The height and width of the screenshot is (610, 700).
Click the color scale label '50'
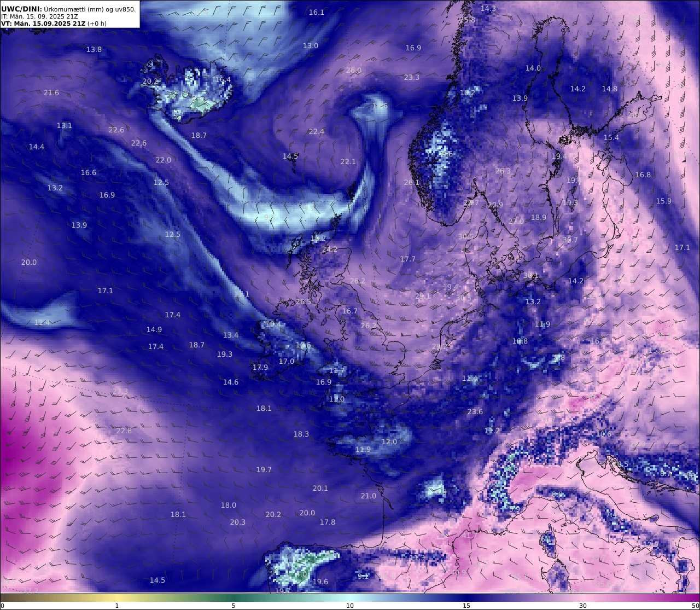(x=695, y=606)
